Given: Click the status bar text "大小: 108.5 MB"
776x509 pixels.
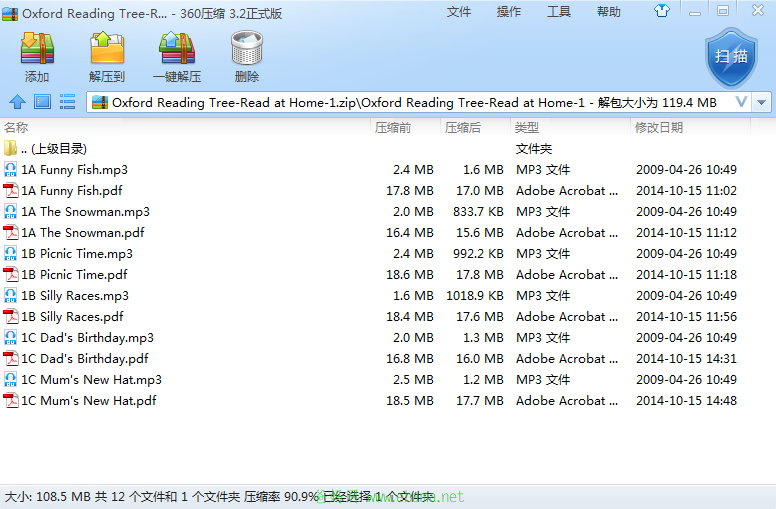Looking at the screenshot, I should coord(48,496).
